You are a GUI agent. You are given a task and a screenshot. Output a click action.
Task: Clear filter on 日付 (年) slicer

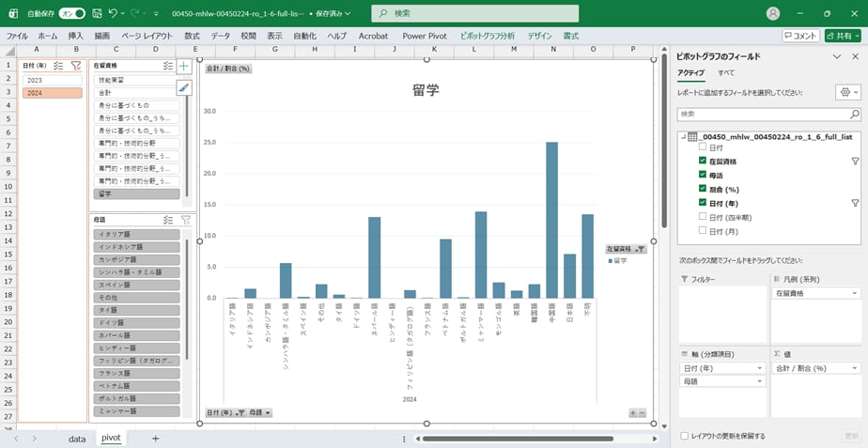click(x=76, y=66)
